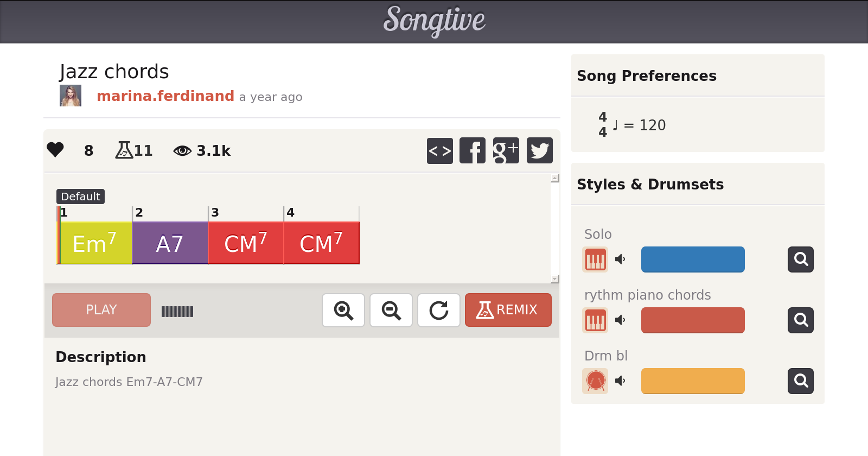Viewport: 868px width, 456px height.
Task: Mute the Drm bl drum track
Action: (x=620, y=381)
